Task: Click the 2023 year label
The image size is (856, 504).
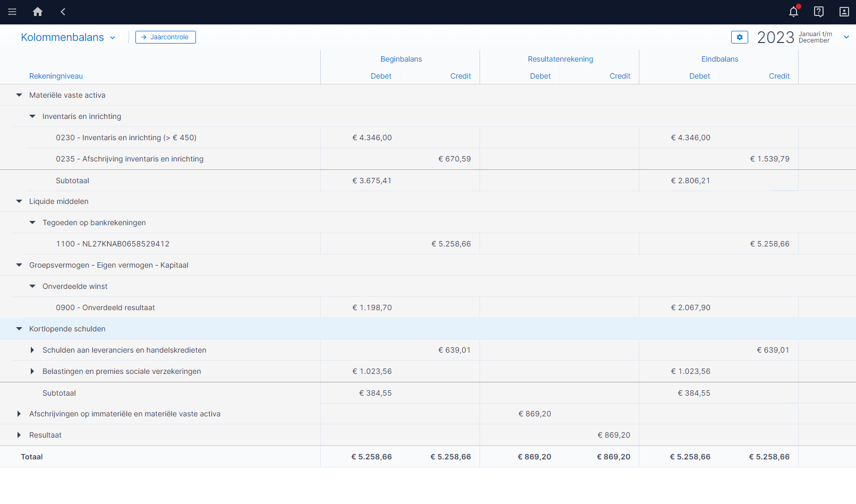Action: (775, 37)
